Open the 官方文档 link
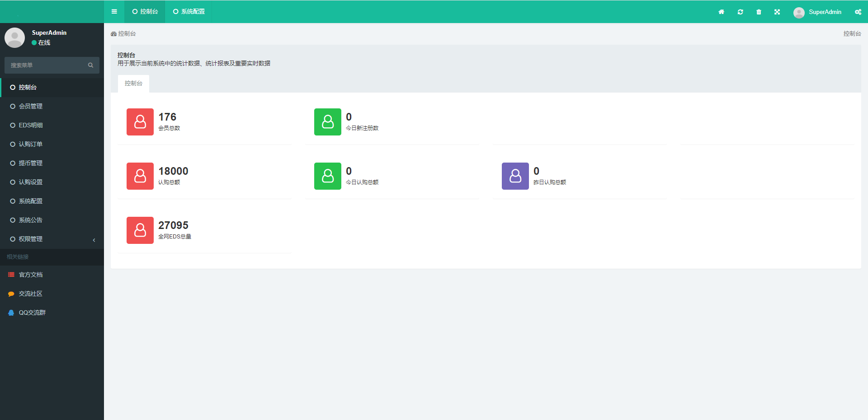 tap(31, 275)
